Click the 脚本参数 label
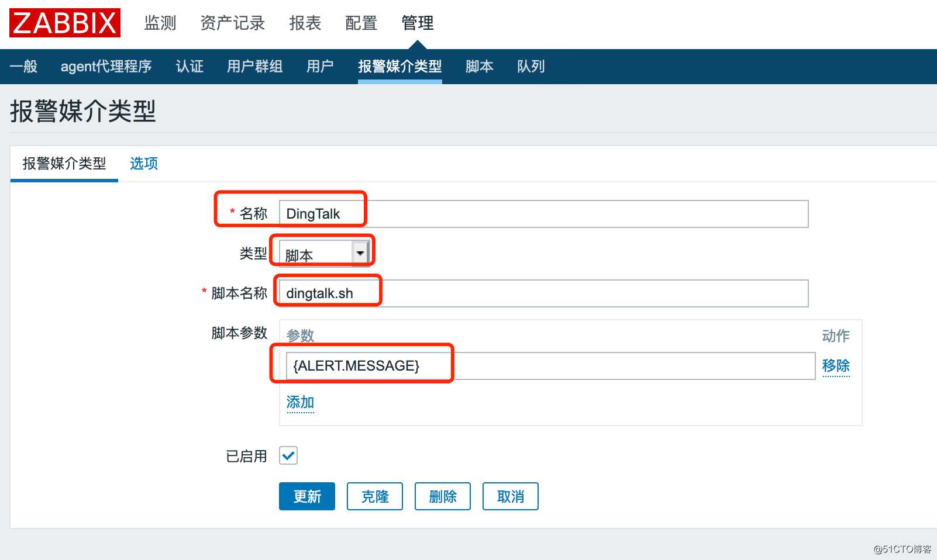 [x=239, y=333]
